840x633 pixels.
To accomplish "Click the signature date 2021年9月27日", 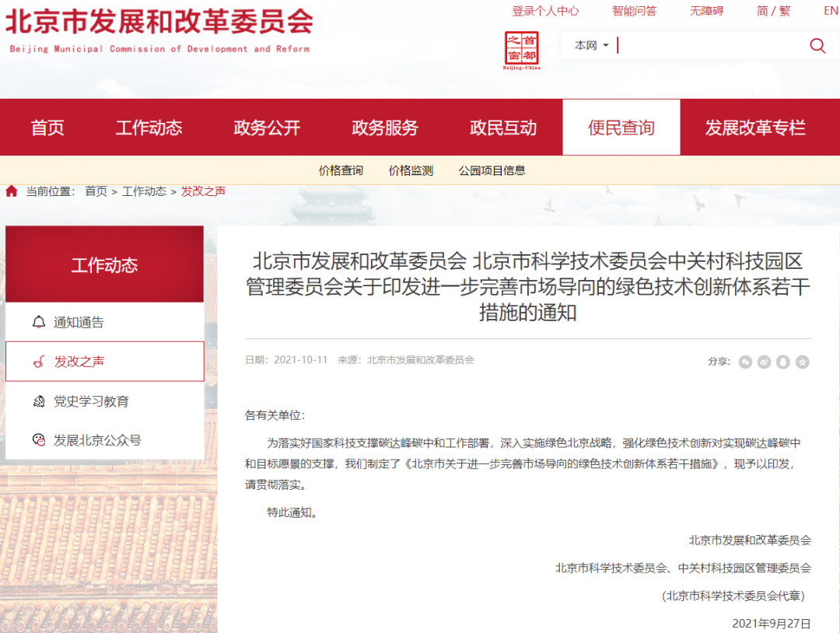I will (x=772, y=624).
